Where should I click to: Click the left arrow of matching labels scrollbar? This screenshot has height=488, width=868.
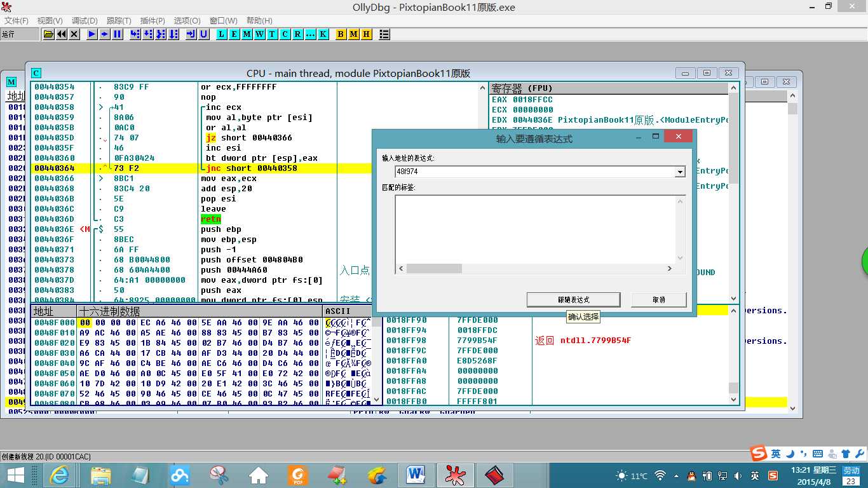400,269
